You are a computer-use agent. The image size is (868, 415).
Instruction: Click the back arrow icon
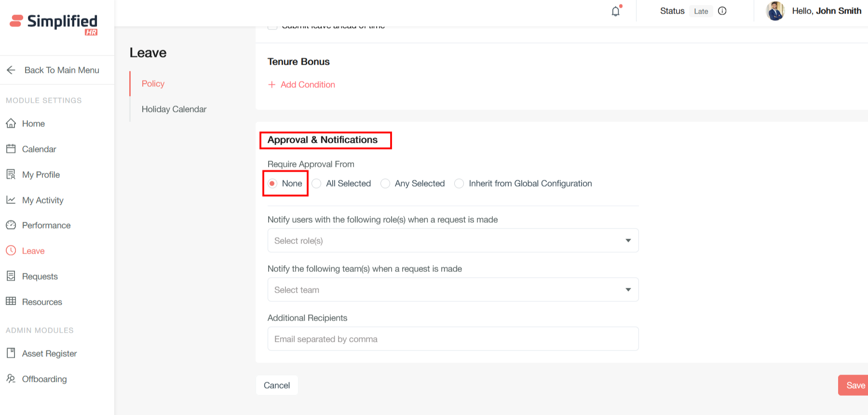point(11,70)
